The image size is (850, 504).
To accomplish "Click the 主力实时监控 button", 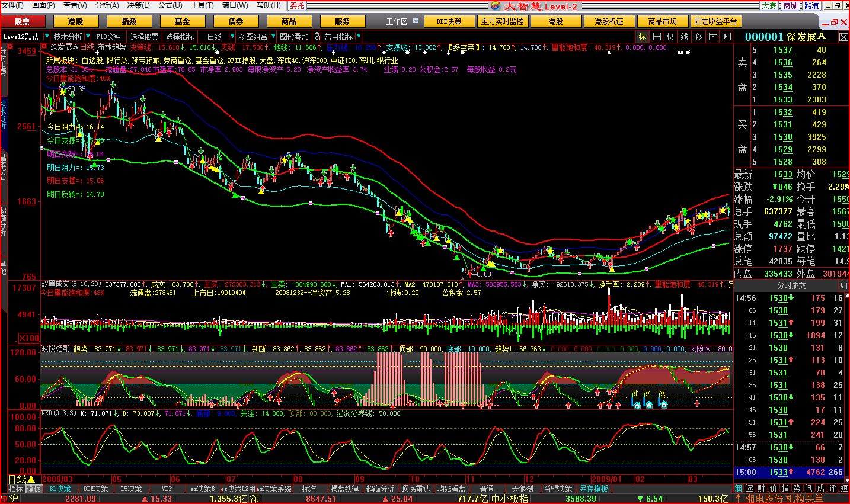I will pos(503,21).
